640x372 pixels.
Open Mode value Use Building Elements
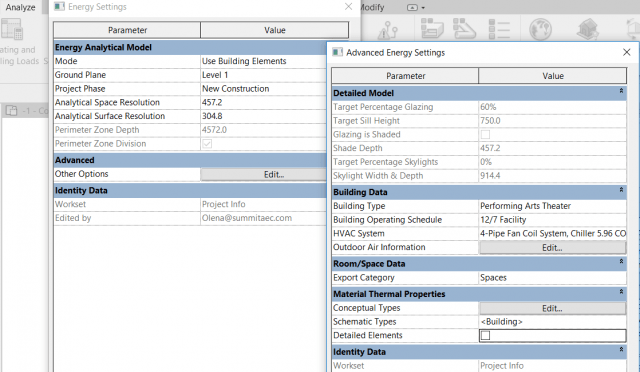263,61
